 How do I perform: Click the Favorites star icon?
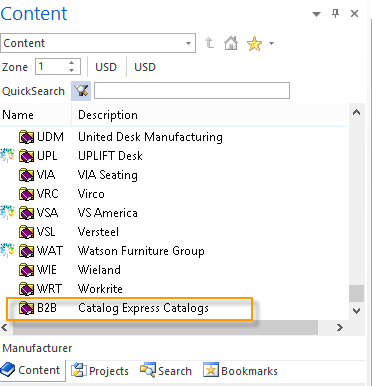pyautogui.click(x=254, y=44)
